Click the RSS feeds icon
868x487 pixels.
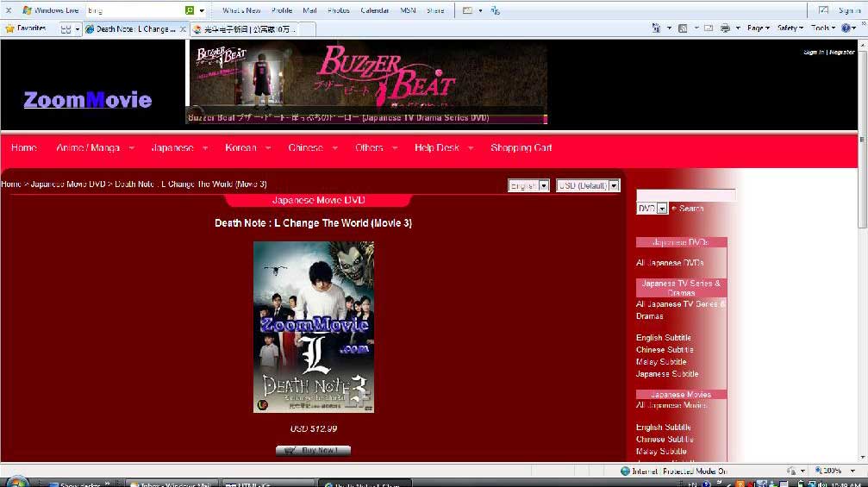(683, 28)
